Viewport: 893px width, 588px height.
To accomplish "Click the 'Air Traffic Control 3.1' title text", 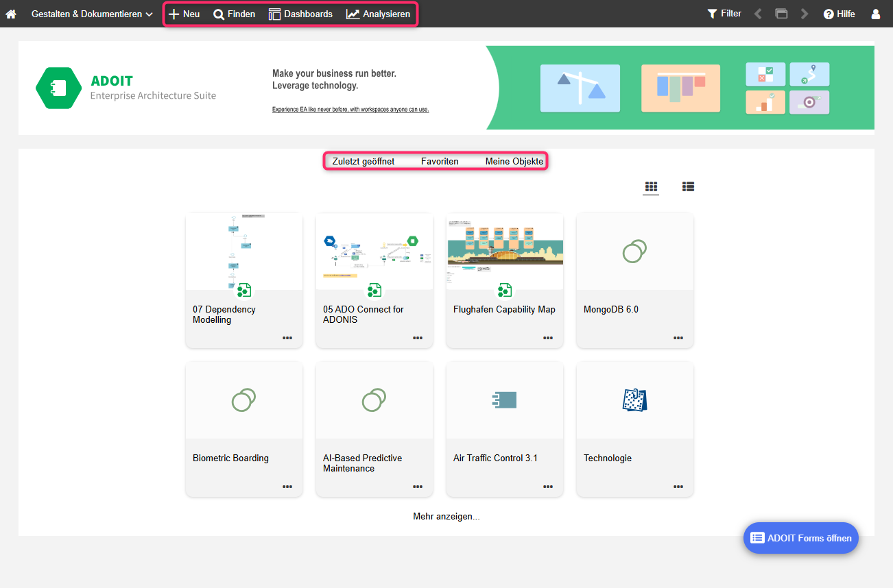I will 495,458.
